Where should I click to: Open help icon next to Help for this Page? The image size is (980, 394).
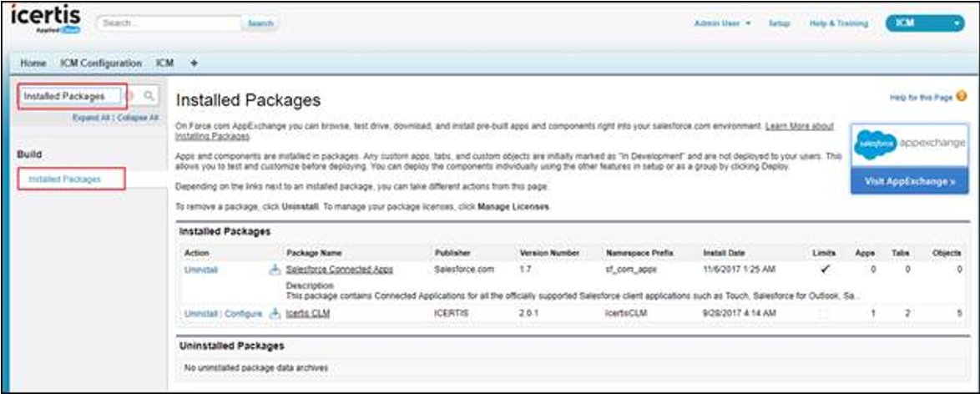click(962, 96)
